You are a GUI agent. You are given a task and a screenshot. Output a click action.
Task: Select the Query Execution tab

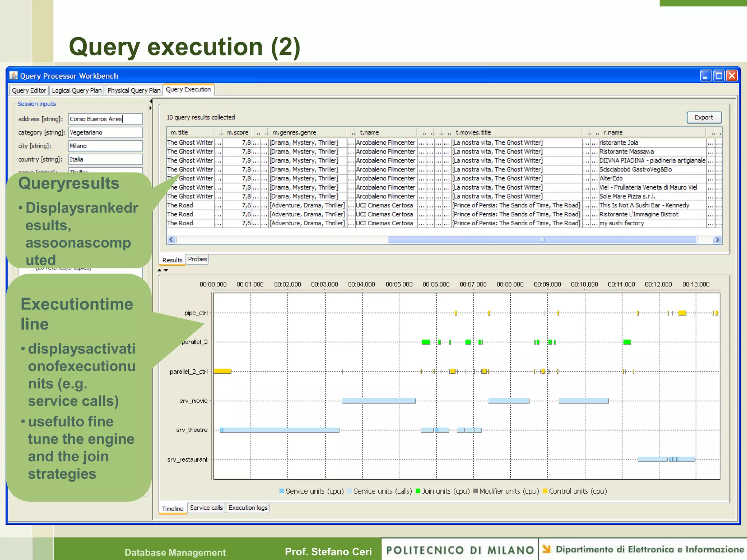[x=189, y=89]
